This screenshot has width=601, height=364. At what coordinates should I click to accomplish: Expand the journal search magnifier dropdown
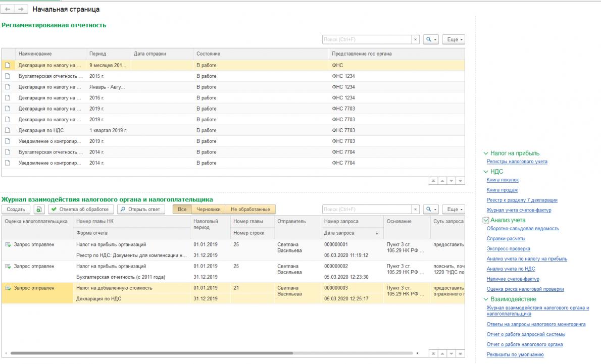[x=431, y=209]
